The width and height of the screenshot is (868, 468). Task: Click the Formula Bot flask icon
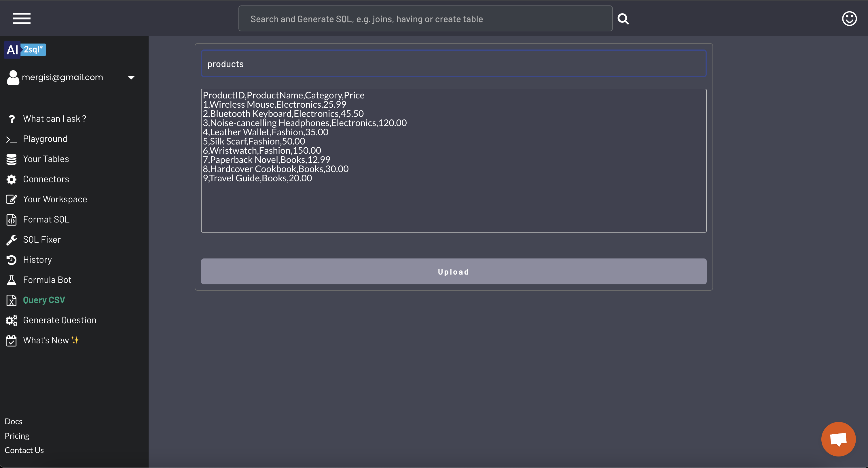tap(12, 280)
